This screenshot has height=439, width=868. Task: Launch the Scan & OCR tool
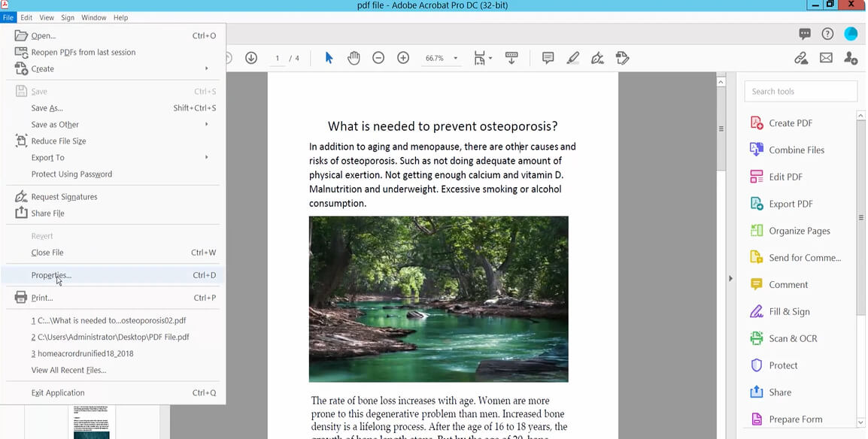click(792, 339)
